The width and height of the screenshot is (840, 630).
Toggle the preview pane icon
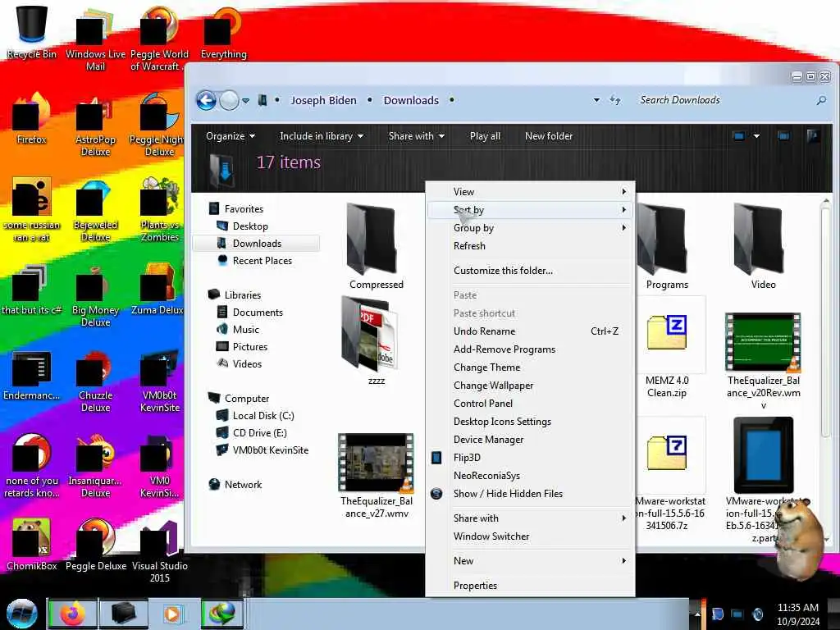point(783,136)
